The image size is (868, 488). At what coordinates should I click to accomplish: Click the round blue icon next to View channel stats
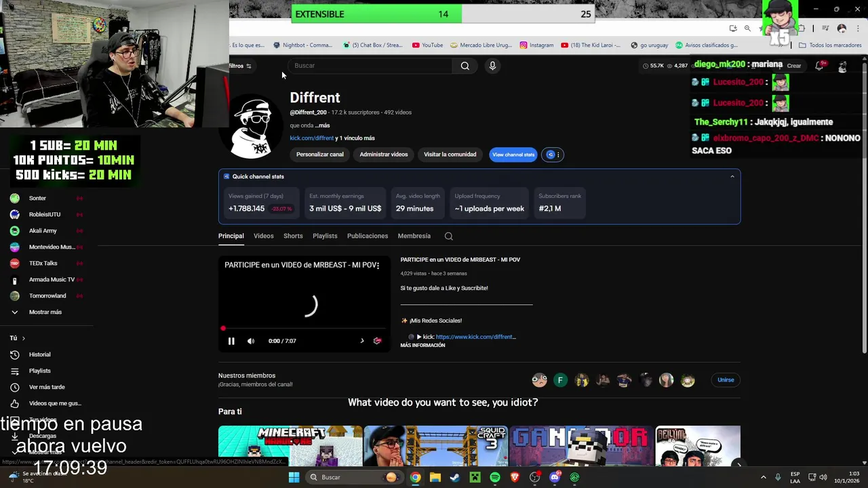pos(551,155)
